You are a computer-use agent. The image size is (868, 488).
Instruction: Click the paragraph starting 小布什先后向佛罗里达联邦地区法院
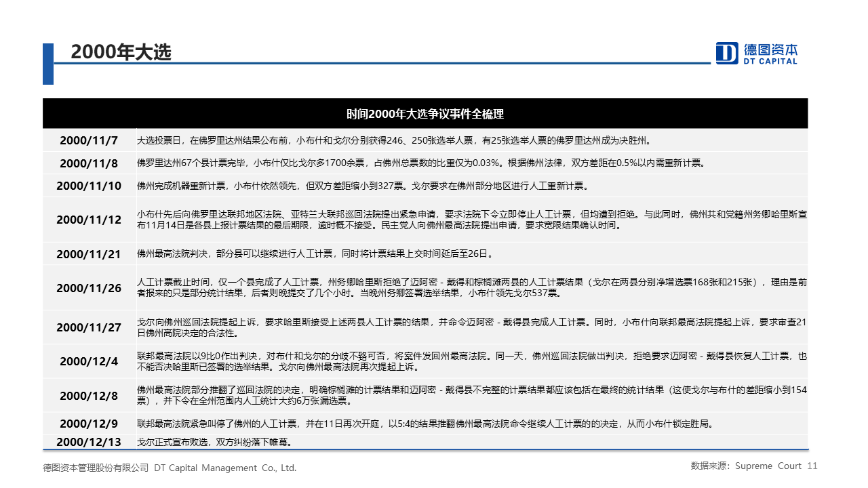(472, 220)
